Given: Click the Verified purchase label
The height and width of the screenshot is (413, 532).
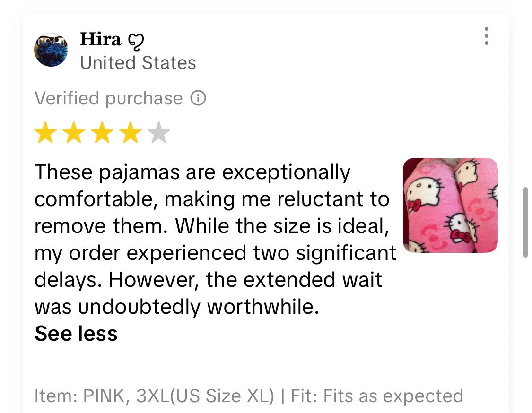Looking at the screenshot, I should pos(108,98).
